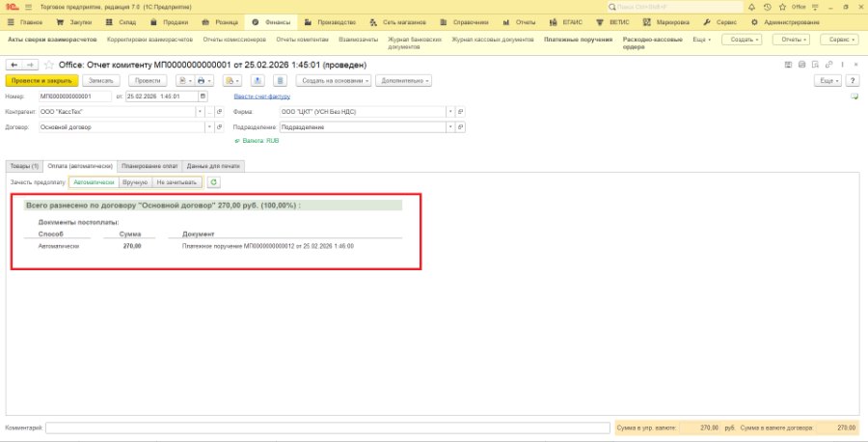Open Продажи section
Screen dimensions: 868x442
[x=170, y=23]
